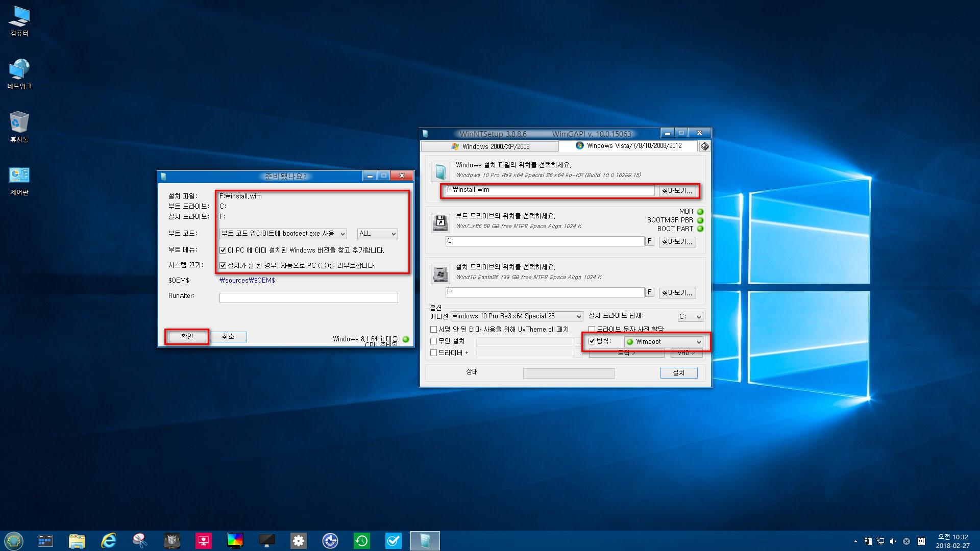Click the Korean IME tray indicator

(x=921, y=541)
